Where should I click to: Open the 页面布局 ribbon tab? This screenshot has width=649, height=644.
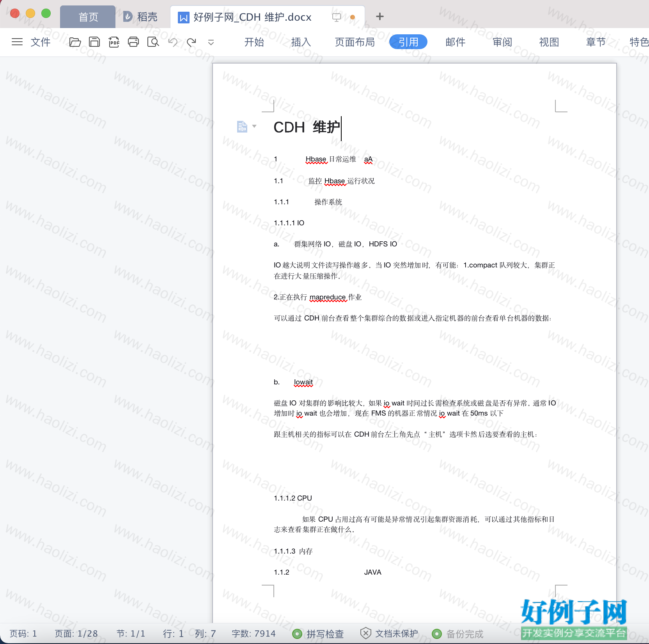[355, 42]
